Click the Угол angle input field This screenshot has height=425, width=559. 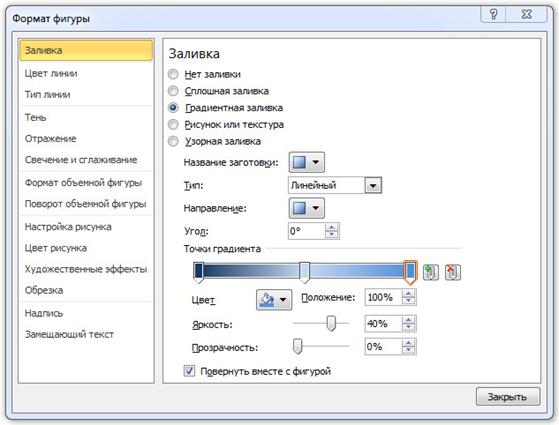click(307, 231)
